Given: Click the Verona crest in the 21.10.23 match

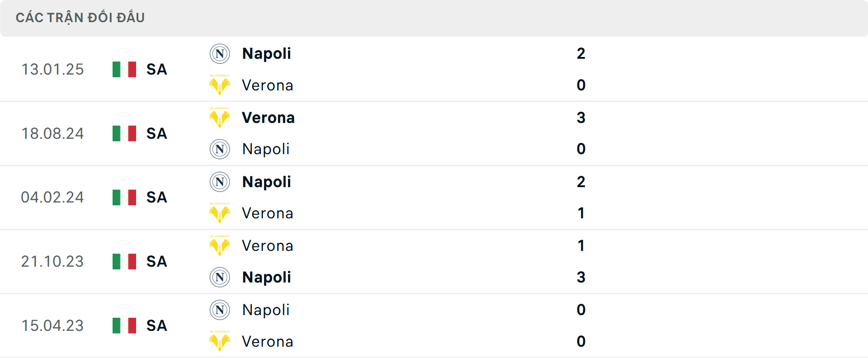Looking at the screenshot, I should pos(220,245).
